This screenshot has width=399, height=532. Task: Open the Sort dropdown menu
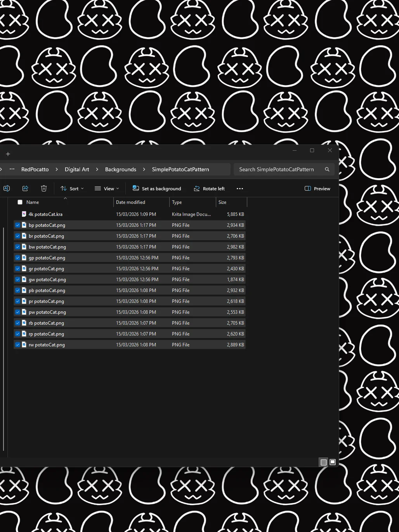click(72, 189)
